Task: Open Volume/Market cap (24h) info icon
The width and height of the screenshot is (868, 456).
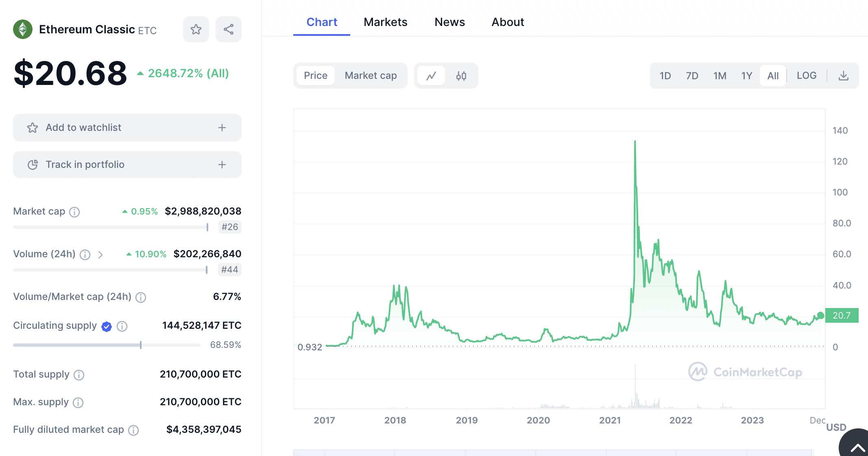Action: click(141, 297)
